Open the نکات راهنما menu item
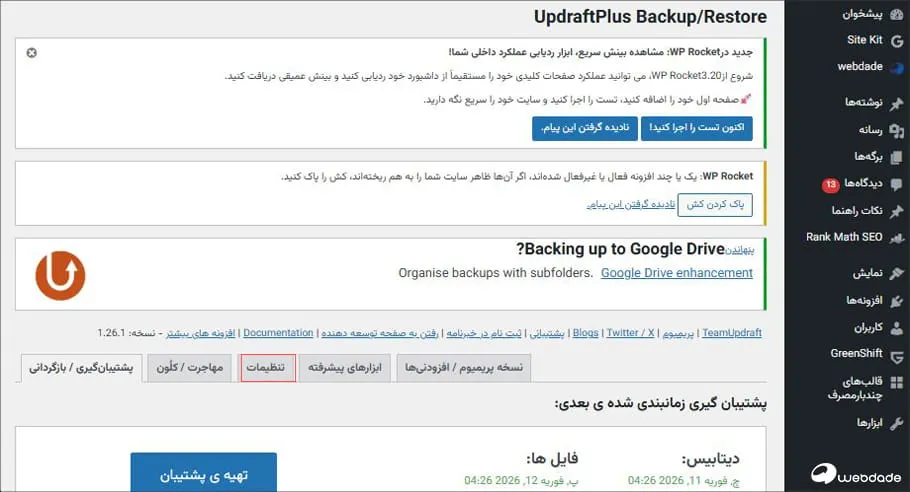910x492 pixels. click(x=857, y=211)
